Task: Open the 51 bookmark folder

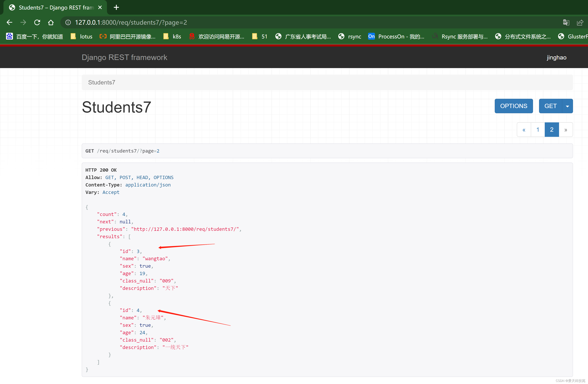Action: [260, 37]
